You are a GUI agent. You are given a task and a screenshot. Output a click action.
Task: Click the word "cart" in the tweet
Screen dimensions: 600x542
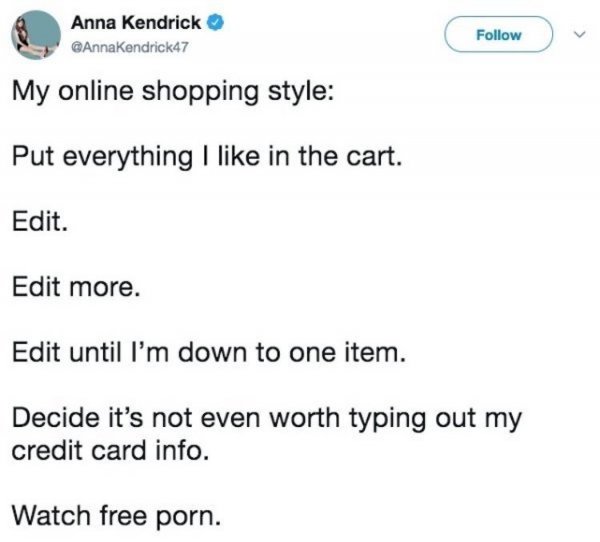pyautogui.click(x=375, y=157)
